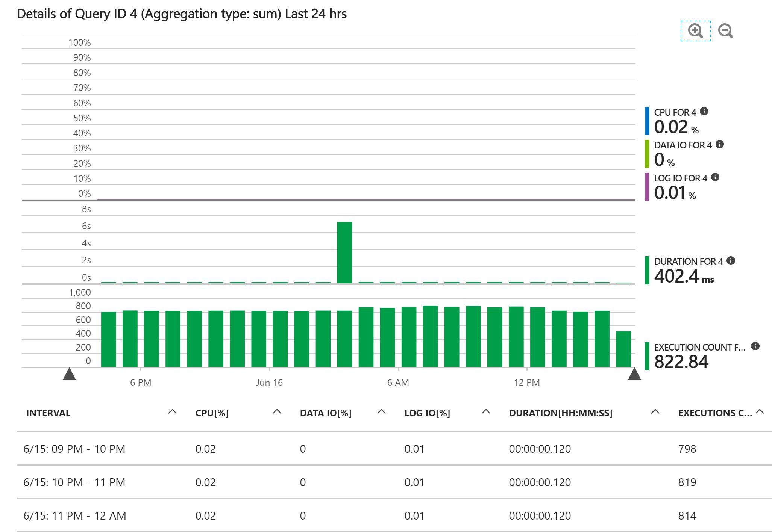
Task: Click info icon beside DURATION FOR 4
Action: [x=731, y=261]
